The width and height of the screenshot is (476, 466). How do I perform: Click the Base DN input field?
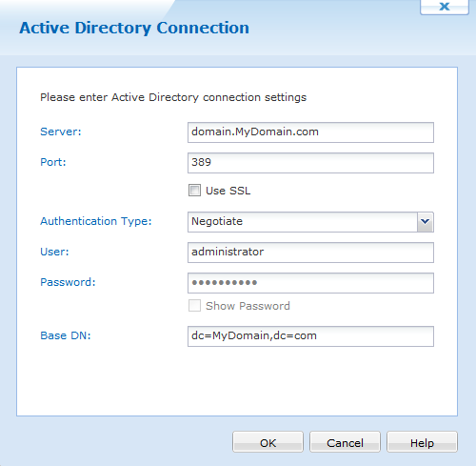point(310,336)
